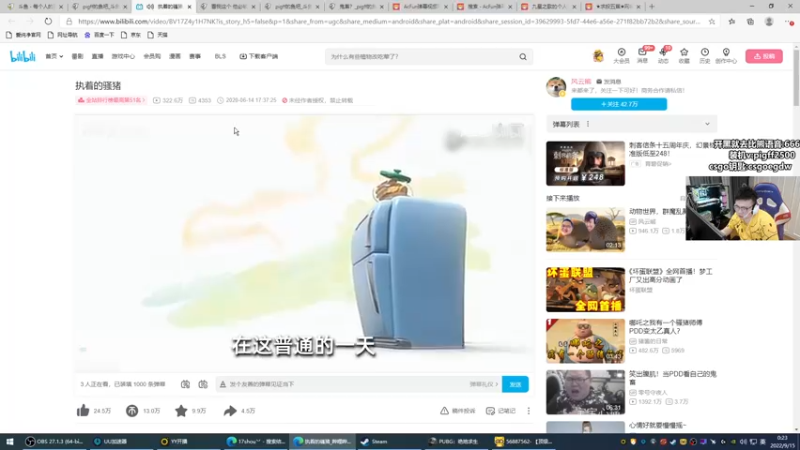The width and height of the screenshot is (800, 450).
Task: Open the 天猫 bookmark
Action: tap(158, 35)
